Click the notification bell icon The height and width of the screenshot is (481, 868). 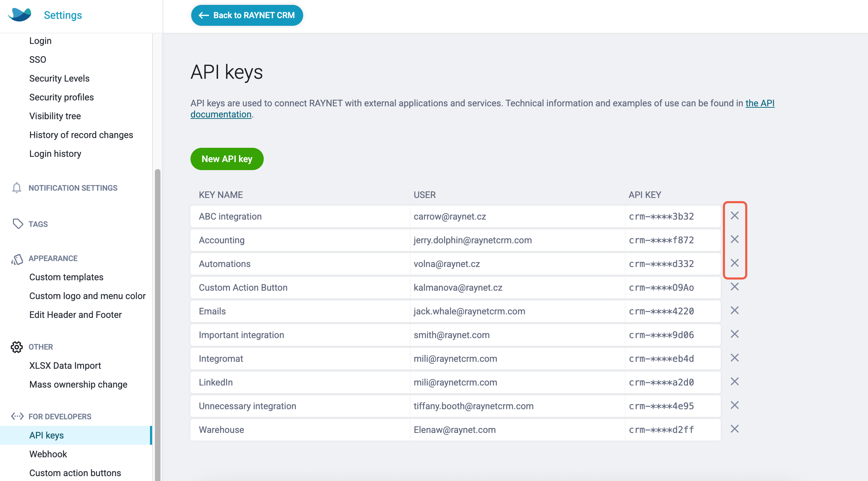(x=16, y=188)
